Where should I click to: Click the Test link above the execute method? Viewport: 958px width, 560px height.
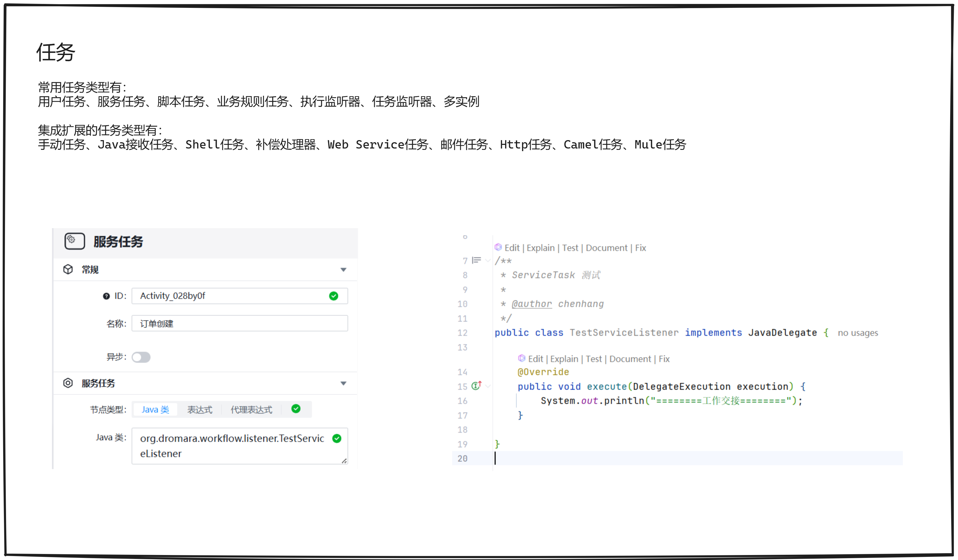coord(594,358)
